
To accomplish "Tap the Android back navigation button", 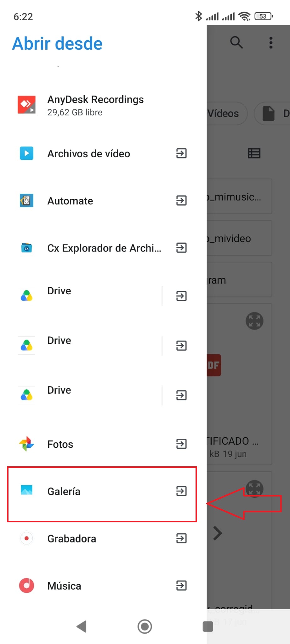I will [x=82, y=626].
